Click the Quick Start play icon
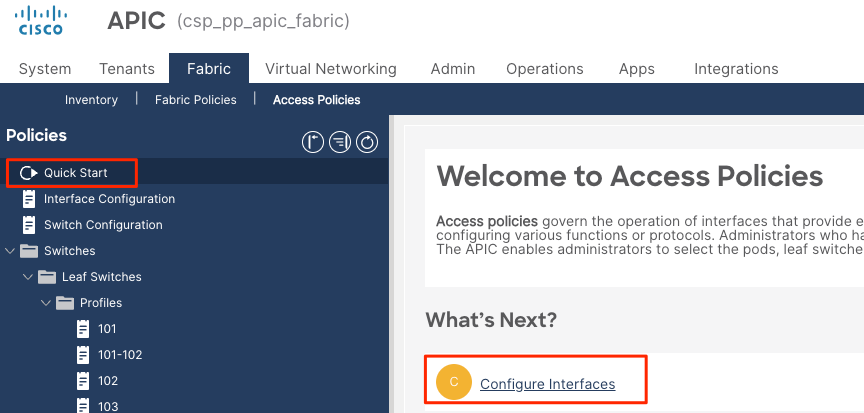The image size is (864, 413). pos(28,173)
